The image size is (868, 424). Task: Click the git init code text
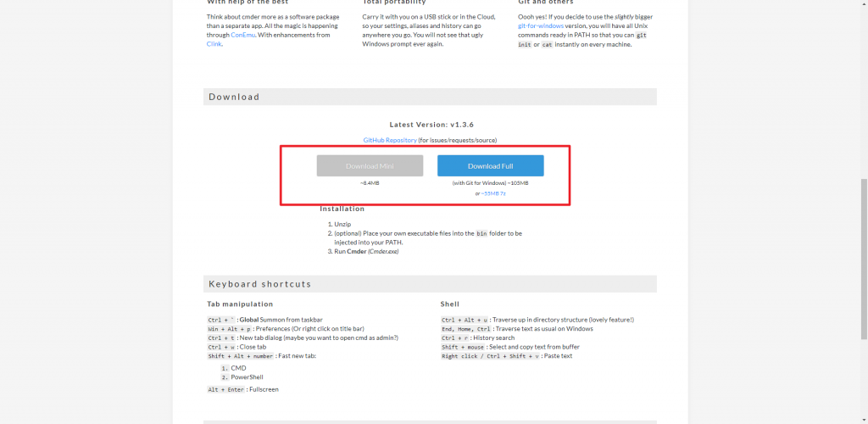[x=582, y=40]
